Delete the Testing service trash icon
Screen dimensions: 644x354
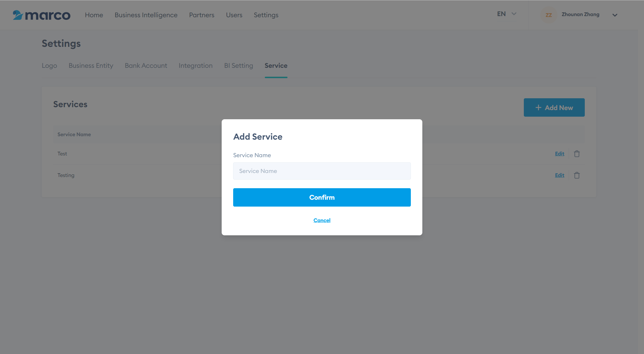click(577, 175)
